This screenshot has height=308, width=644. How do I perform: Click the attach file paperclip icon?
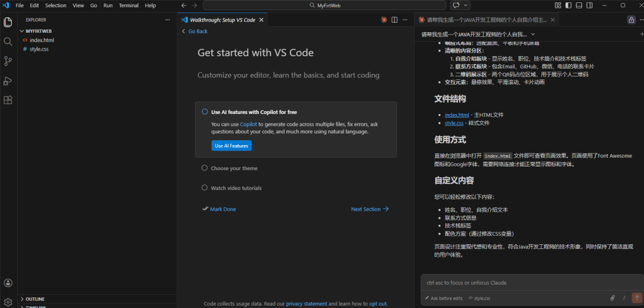point(612,298)
